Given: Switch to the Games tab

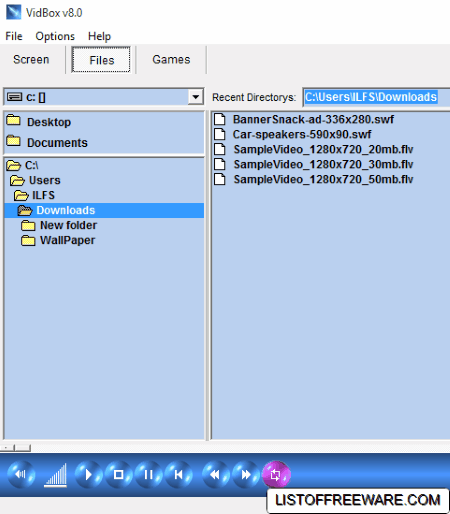Looking at the screenshot, I should (x=171, y=60).
